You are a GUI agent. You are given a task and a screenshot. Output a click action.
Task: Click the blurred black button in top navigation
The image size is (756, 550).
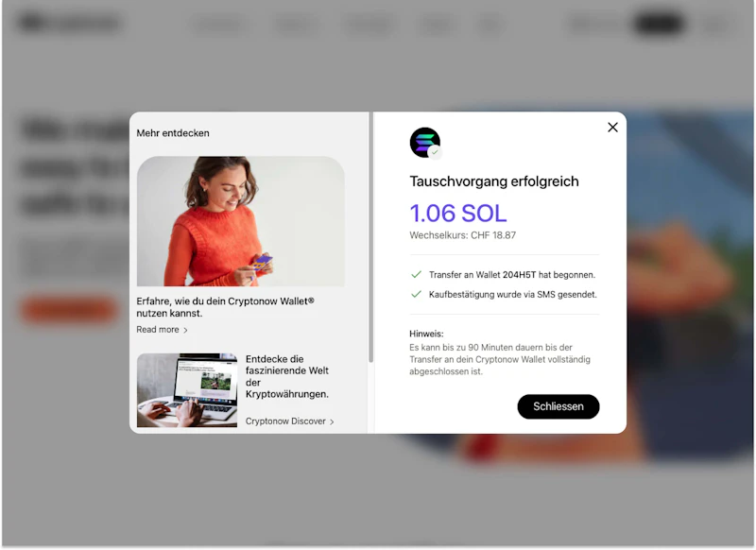point(659,23)
